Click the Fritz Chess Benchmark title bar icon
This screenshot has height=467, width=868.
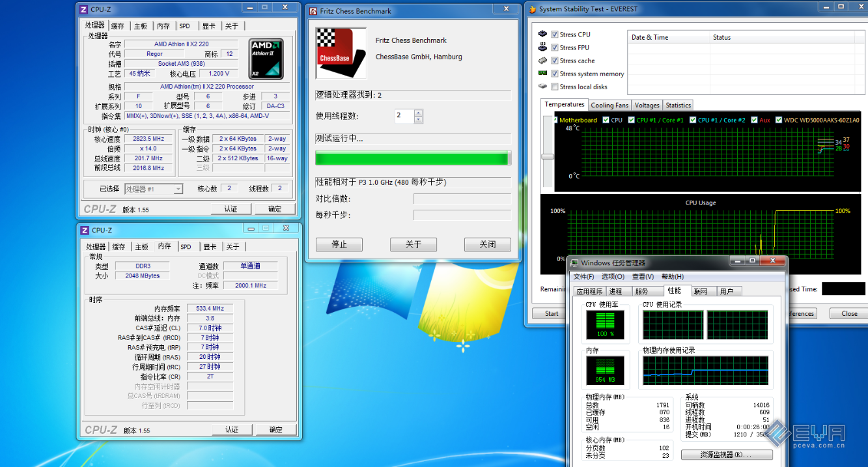[313, 11]
